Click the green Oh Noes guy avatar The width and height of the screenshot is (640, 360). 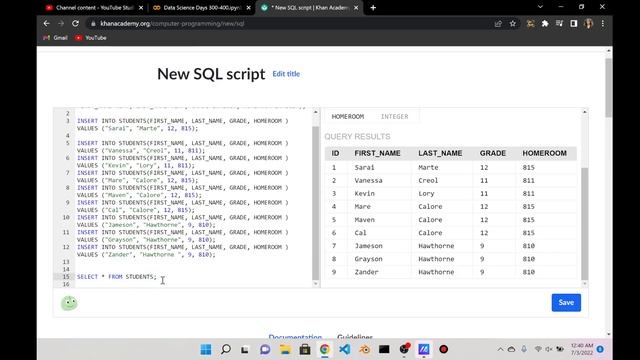[x=69, y=303]
